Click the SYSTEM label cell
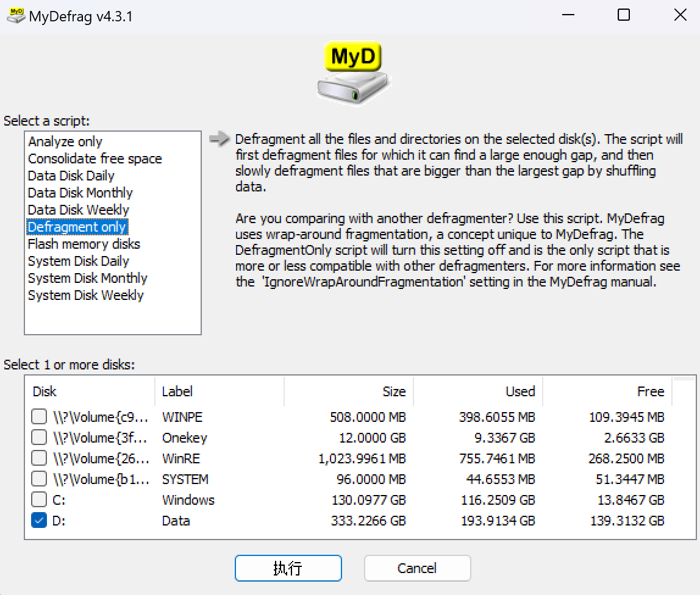Image resolution: width=700 pixels, height=595 pixels. [185, 479]
